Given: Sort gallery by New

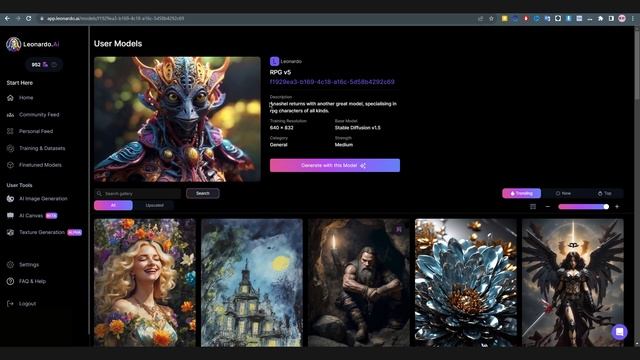Looking at the screenshot, I should coord(563,193).
